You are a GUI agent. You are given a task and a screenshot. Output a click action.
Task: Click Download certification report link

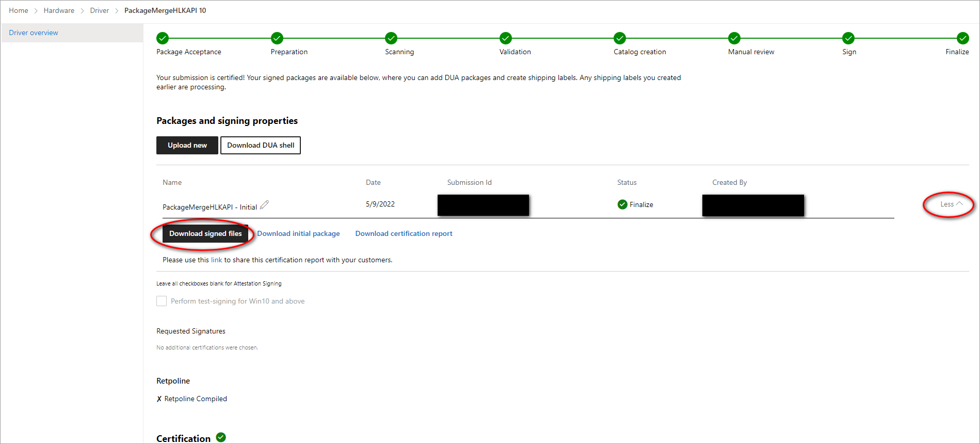pos(404,233)
